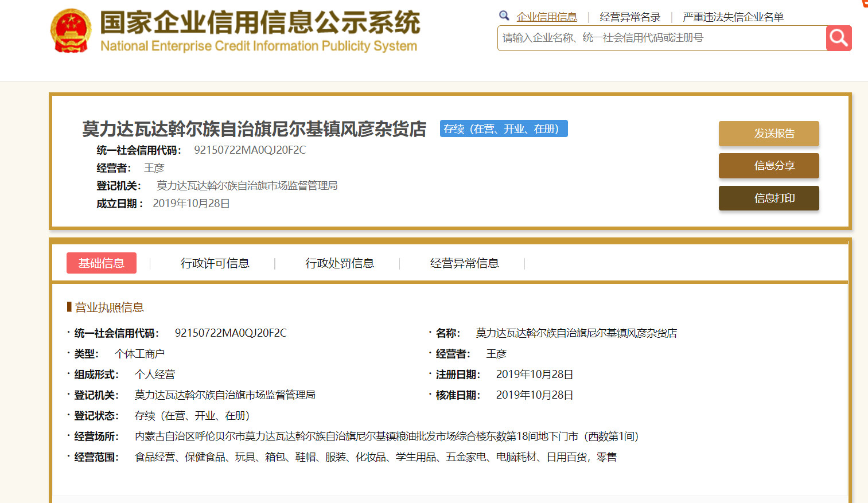Image resolution: width=868 pixels, height=503 pixels.
Task: Click the national emblem logo
Action: [x=71, y=31]
